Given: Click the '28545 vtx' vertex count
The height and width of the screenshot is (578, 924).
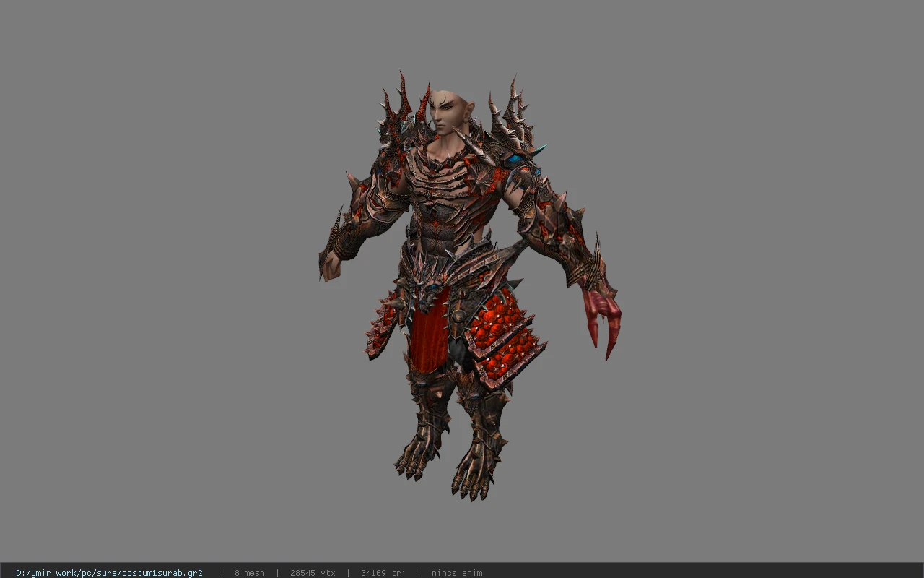Looking at the screenshot, I should click(313, 573).
